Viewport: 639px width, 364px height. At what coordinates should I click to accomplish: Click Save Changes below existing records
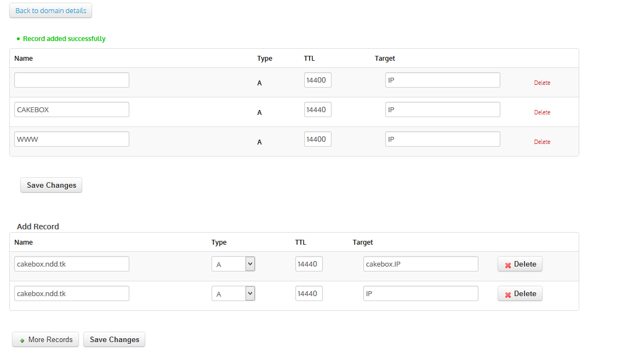[x=51, y=185]
